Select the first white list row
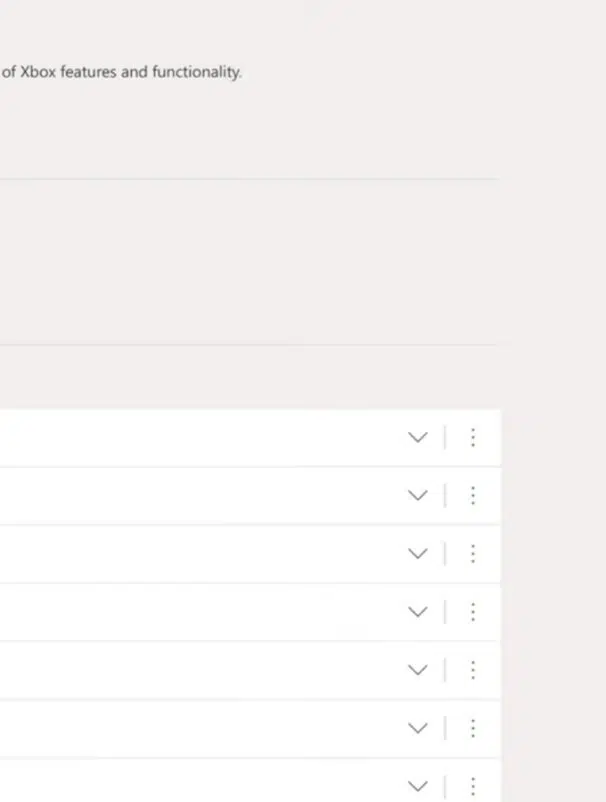Image resolution: width=606 pixels, height=802 pixels. tap(200, 437)
